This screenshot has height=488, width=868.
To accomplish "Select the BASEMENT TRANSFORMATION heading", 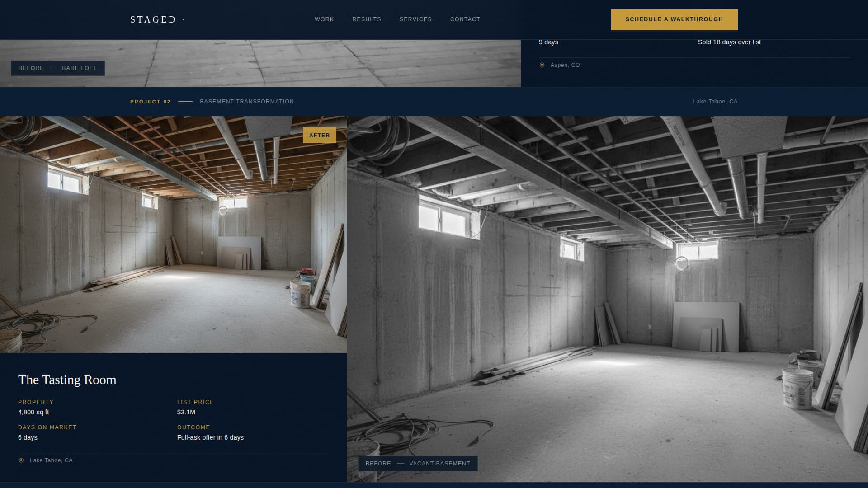I will coord(246,102).
